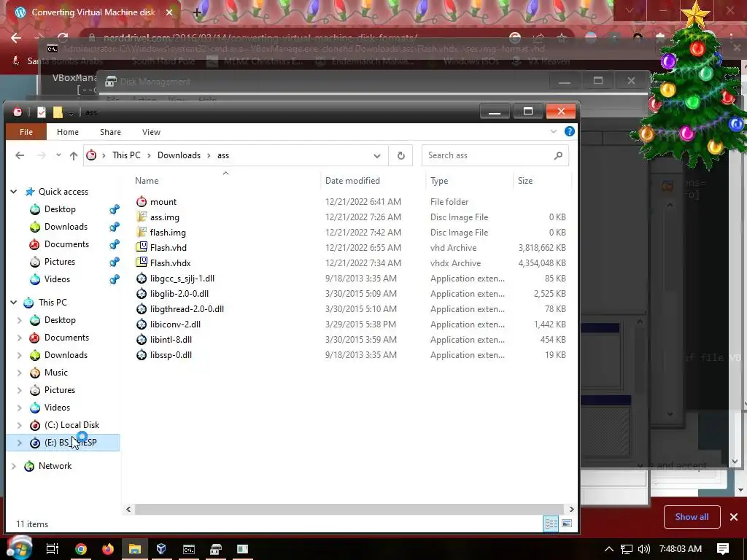This screenshot has width=747, height=560.
Task: Open the Home ribbon tab
Action: (68, 132)
